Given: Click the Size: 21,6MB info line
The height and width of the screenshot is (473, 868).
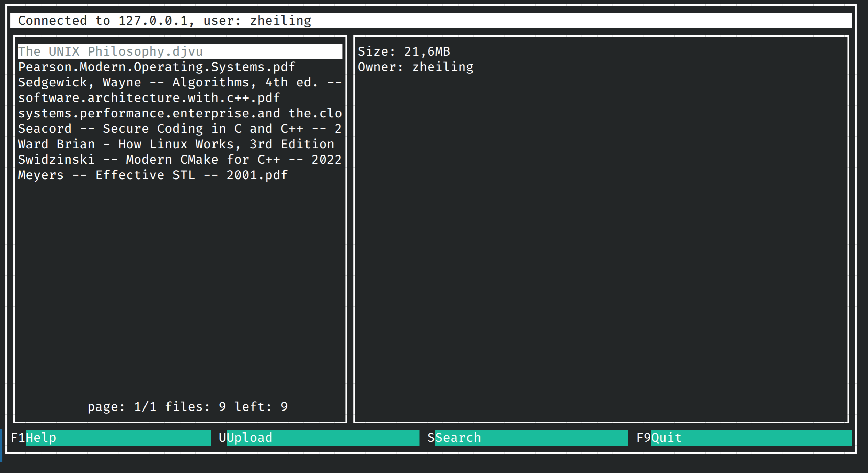Looking at the screenshot, I should [x=404, y=51].
